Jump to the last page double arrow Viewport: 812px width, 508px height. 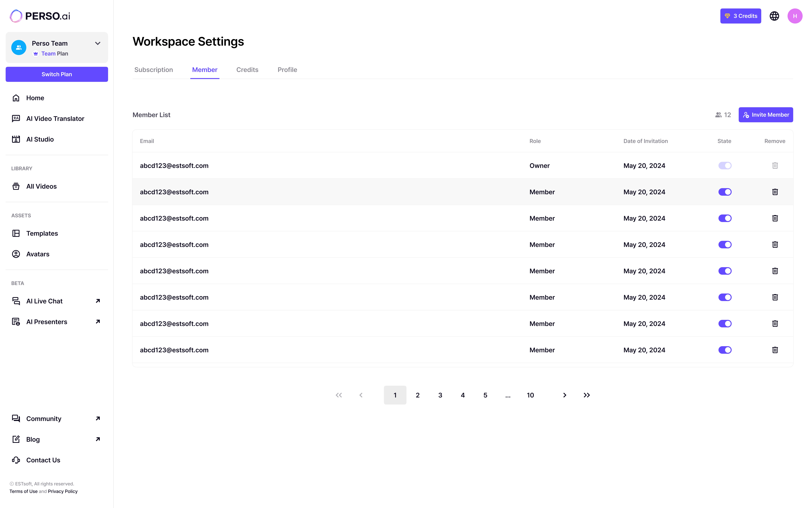(587, 395)
